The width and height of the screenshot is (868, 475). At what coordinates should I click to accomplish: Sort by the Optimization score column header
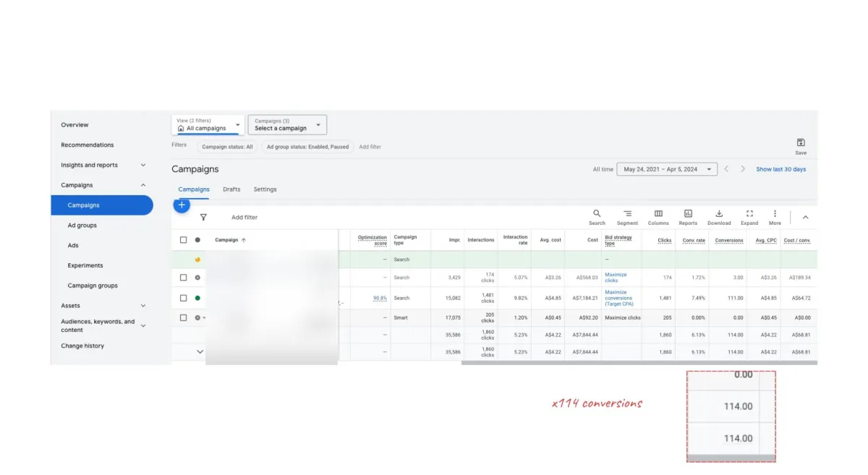[373, 240]
